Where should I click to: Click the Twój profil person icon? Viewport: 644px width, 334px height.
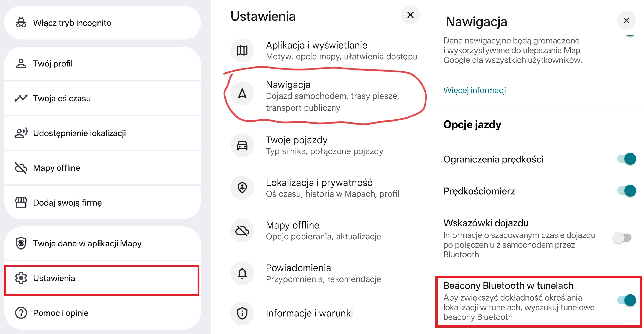(x=21, y=63)
